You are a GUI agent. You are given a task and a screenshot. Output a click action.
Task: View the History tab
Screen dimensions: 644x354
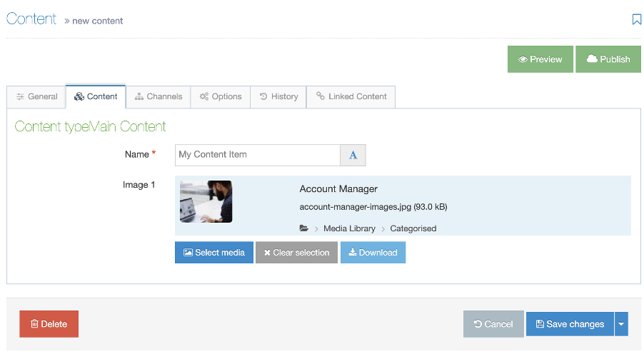[x=278, y=97]
